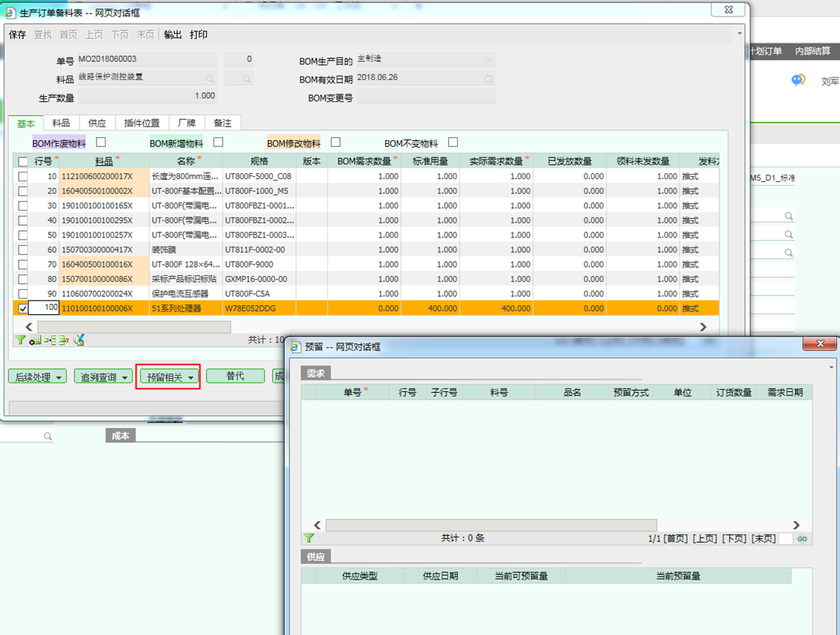
Task: Click the magnifier icon in 料品 field
Action: tap(210, 78)
